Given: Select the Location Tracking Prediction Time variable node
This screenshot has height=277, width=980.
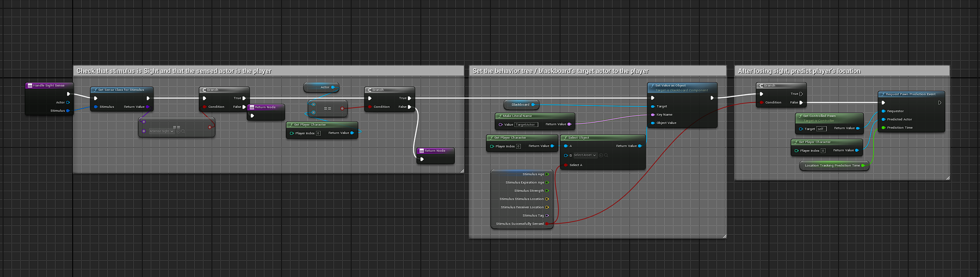Looking at the screenshot, I should point(833,166).
